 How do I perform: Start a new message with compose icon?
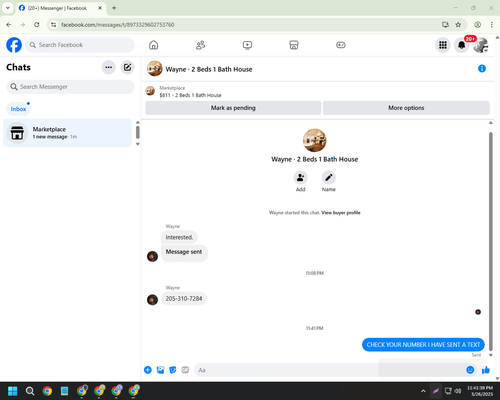pyautogui.click(x=127, y=67)
